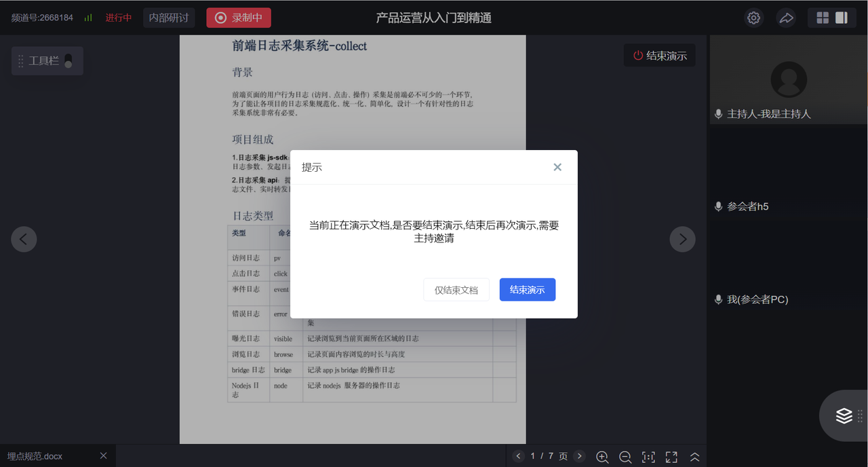868x467 pixels.
Task: Click the document heading 前端日志采集系统-collect
Action: coord(300,46)
